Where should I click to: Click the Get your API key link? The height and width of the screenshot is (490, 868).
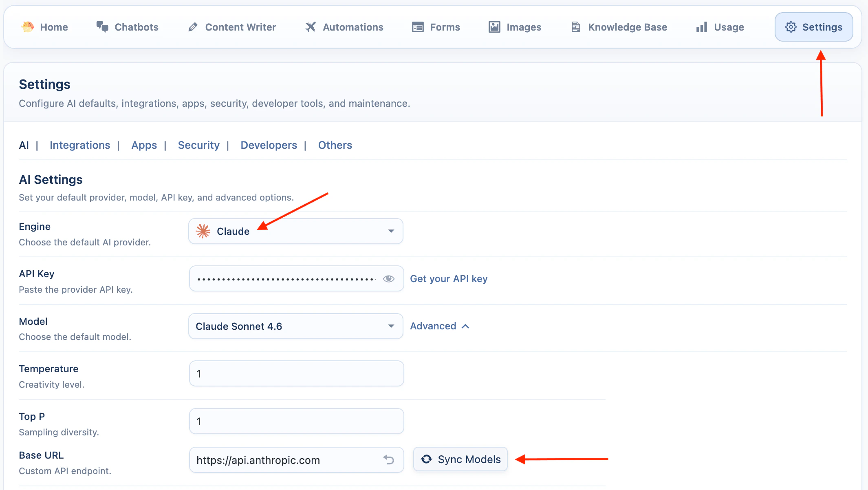click(449, 279)
